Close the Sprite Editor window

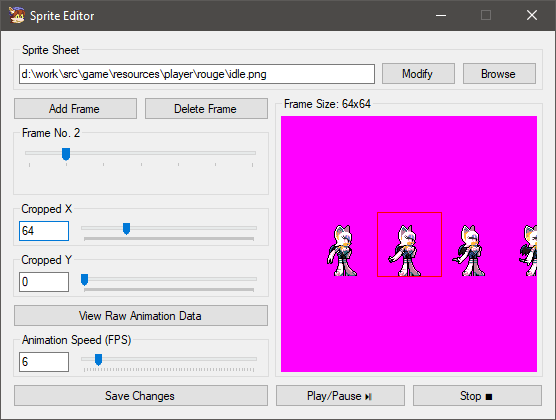pos(532,15)
